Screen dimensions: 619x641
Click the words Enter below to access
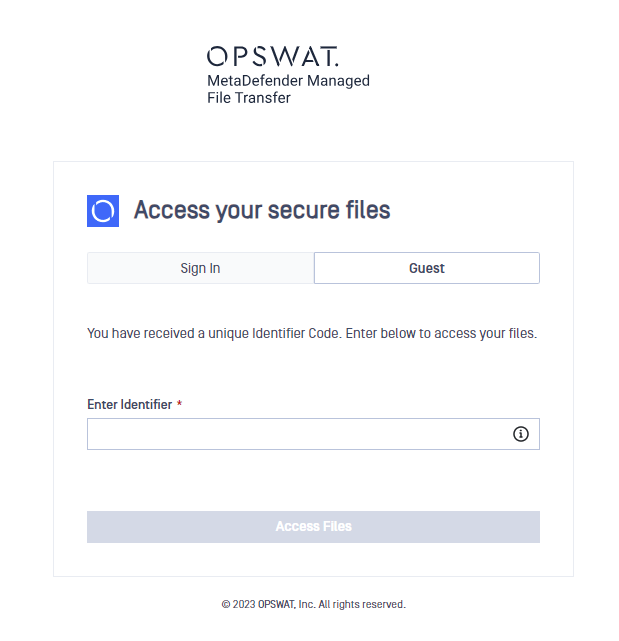point(411,334)
